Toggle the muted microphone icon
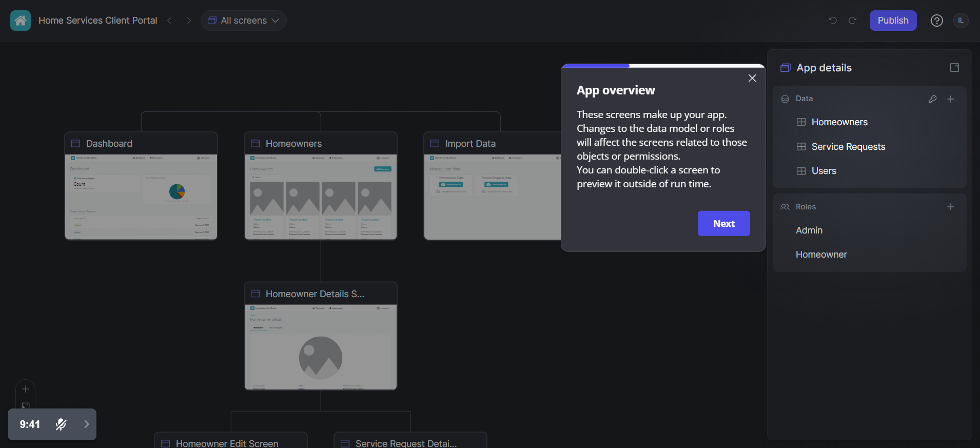This screenshot has width=980, height=448. pos(61,424)
